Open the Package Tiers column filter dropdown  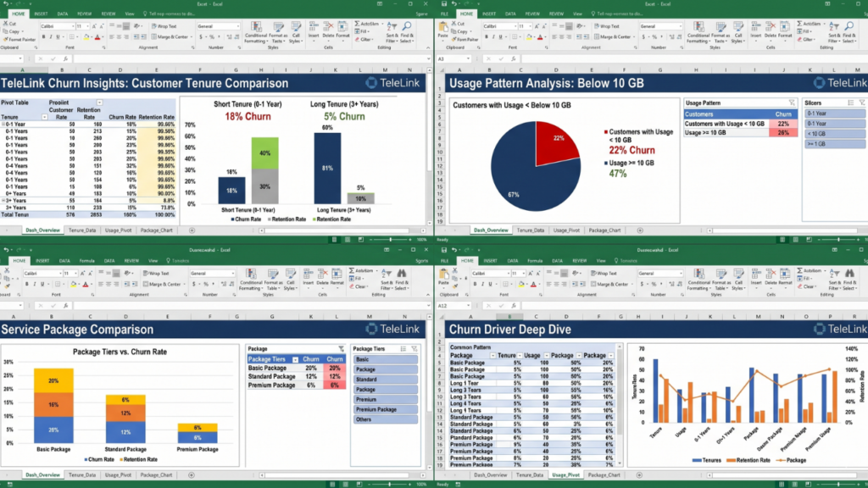coord(295,359)
